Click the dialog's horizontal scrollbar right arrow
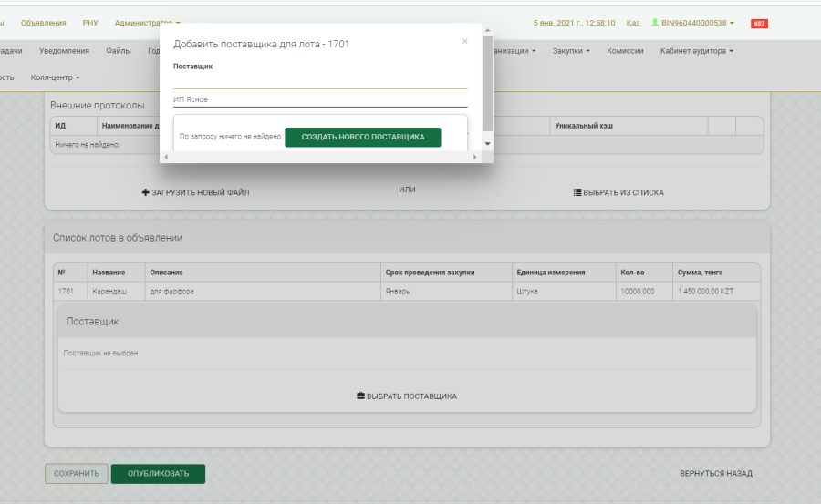The image size is (821, 504). 474,158
